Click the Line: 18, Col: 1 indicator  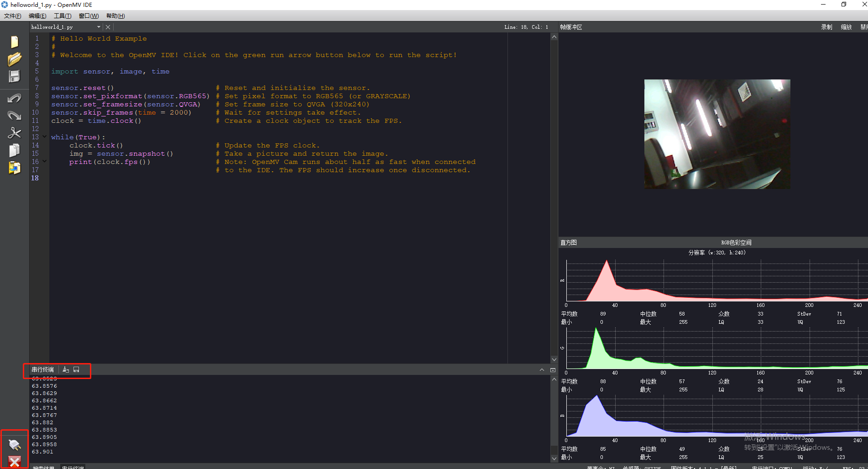click(x=526, y=27)
